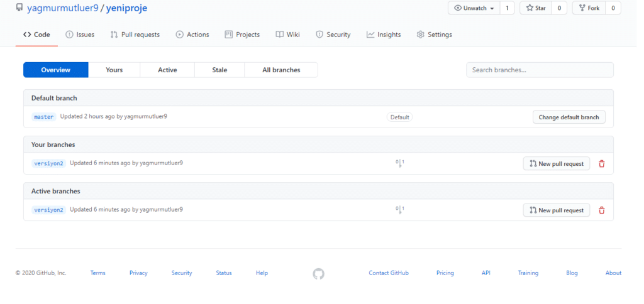Select the Overview branches filter
Viewport: 644px width, 304px height.
[56, 70]
